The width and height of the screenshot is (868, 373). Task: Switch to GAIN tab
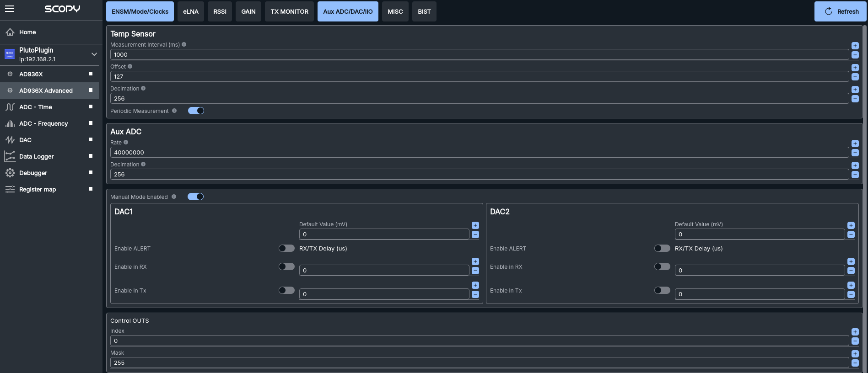(248, 11)
